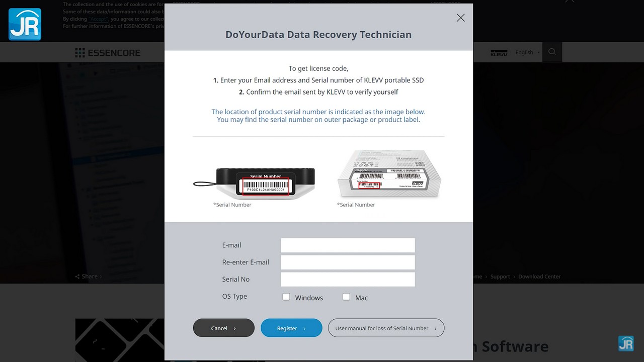Click the Support breadcrumb link

coord(500,277)
